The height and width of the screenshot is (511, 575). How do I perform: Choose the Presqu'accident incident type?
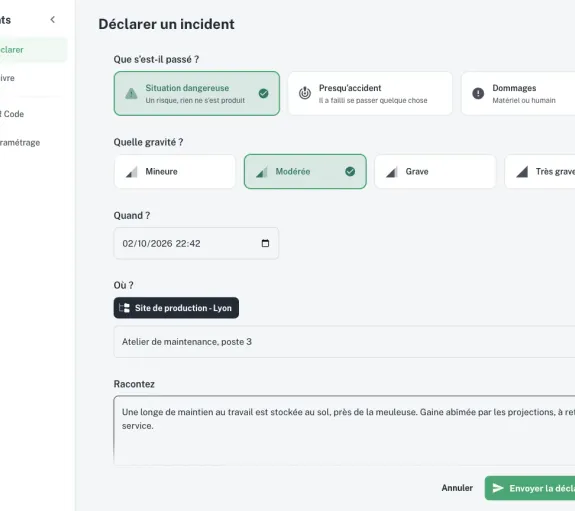pyautogui.click(x=370, y=94)
